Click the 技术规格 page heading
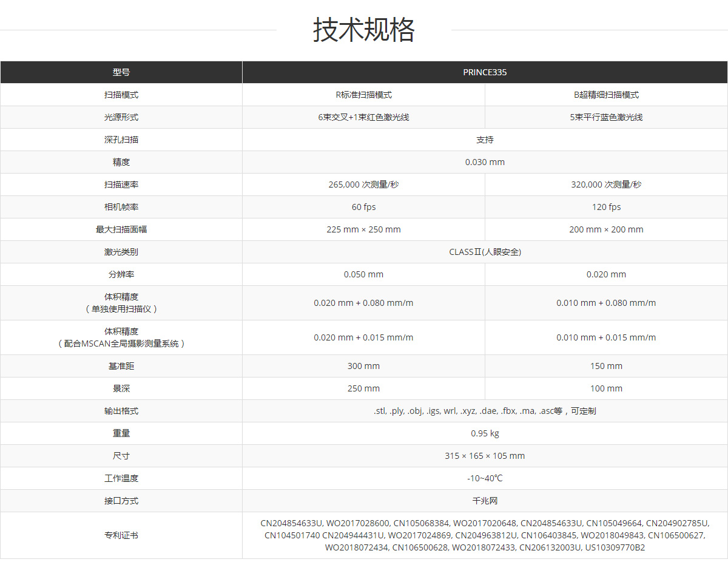 tap(363, 30)
